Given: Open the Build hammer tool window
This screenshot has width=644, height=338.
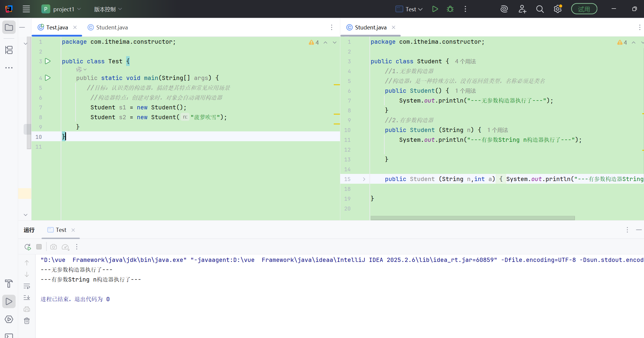Looking at the screenshot, I should click(9, 284).
